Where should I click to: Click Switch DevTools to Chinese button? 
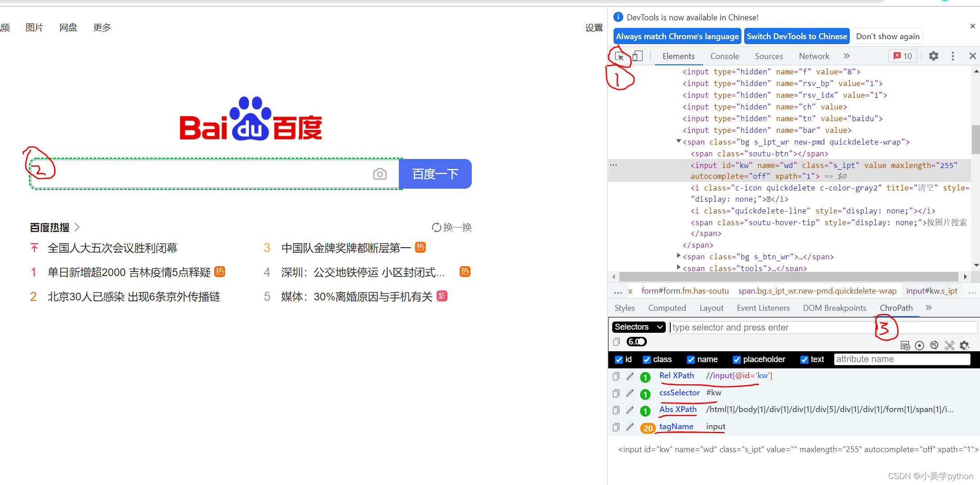tap(797, 36)
